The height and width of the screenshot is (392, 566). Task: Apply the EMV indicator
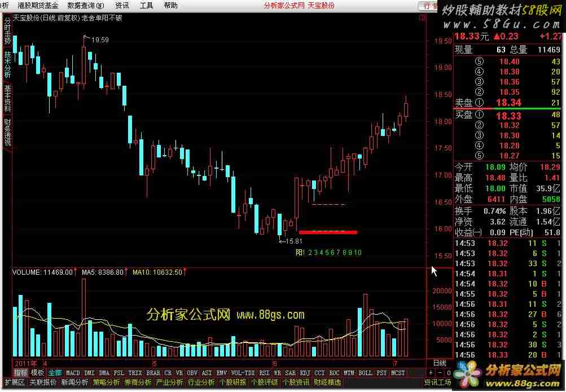221,373
